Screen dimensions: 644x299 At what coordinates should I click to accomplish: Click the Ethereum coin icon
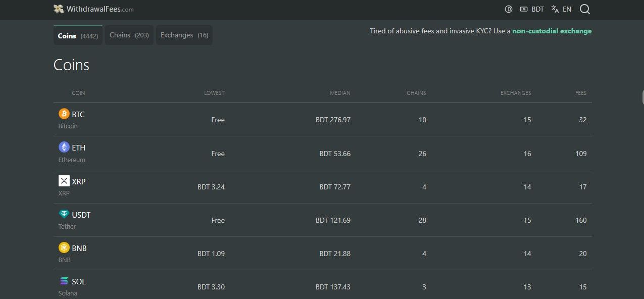[x=64, y=147]
